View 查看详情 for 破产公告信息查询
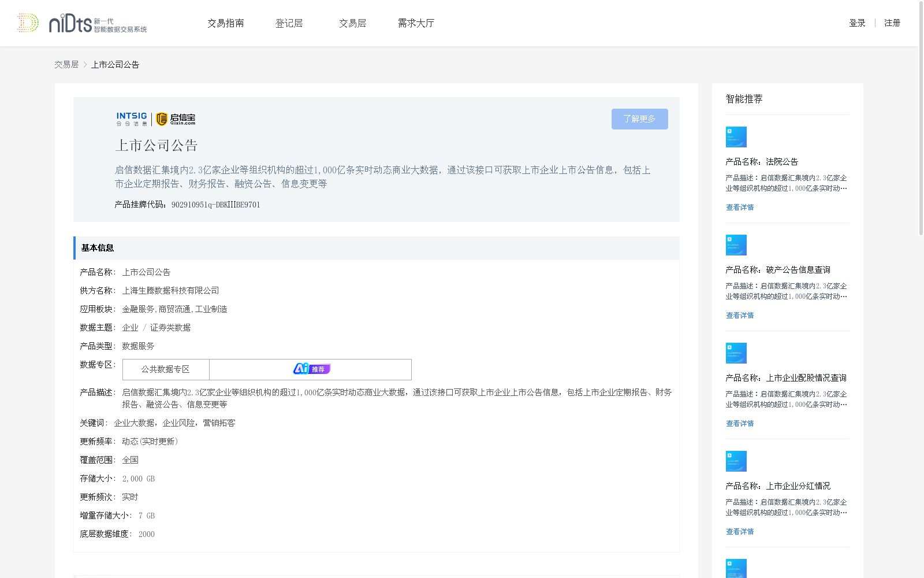924x578 pixels. (740, 316)
